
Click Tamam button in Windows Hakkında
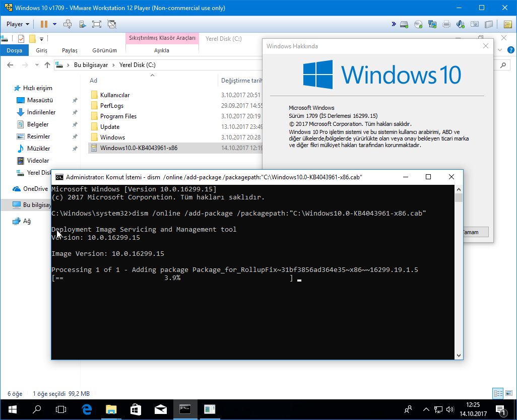point(476,232)
